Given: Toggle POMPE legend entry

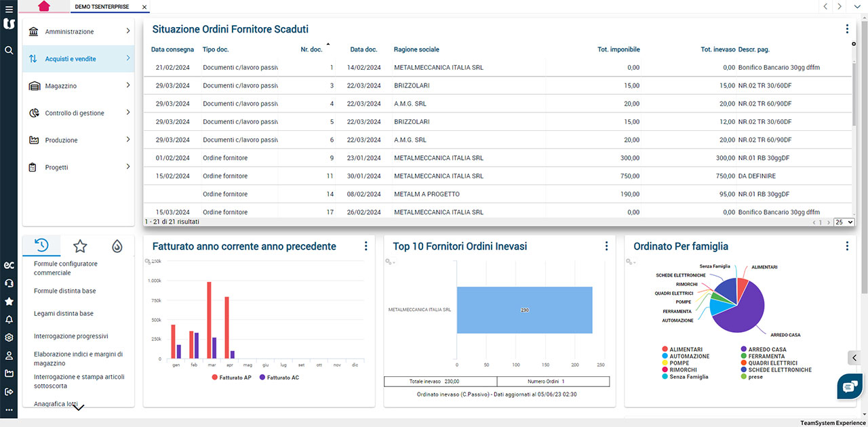Looking at the screenshot, I should click(675, 363).
